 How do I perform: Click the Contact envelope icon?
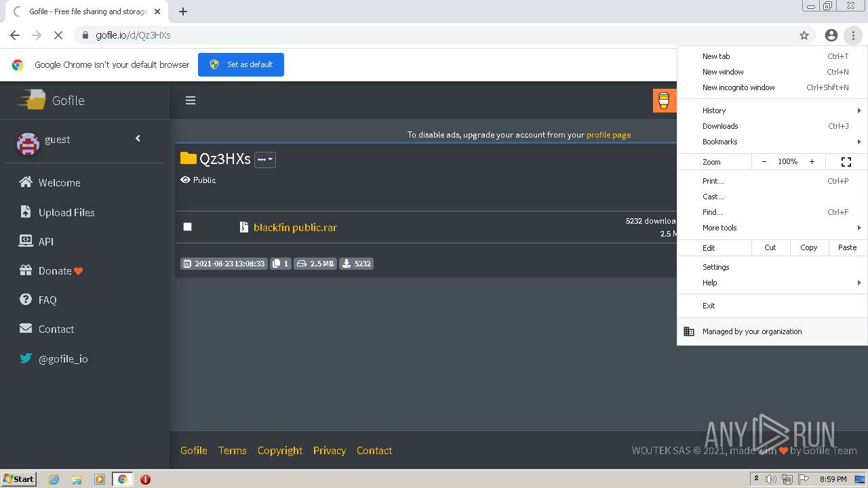(x=26, y=328)
